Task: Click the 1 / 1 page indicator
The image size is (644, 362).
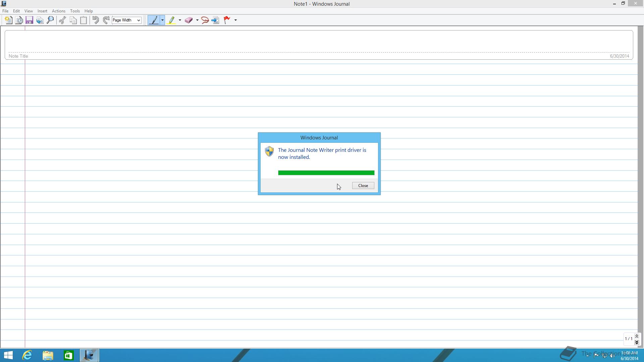Action: 629,339
